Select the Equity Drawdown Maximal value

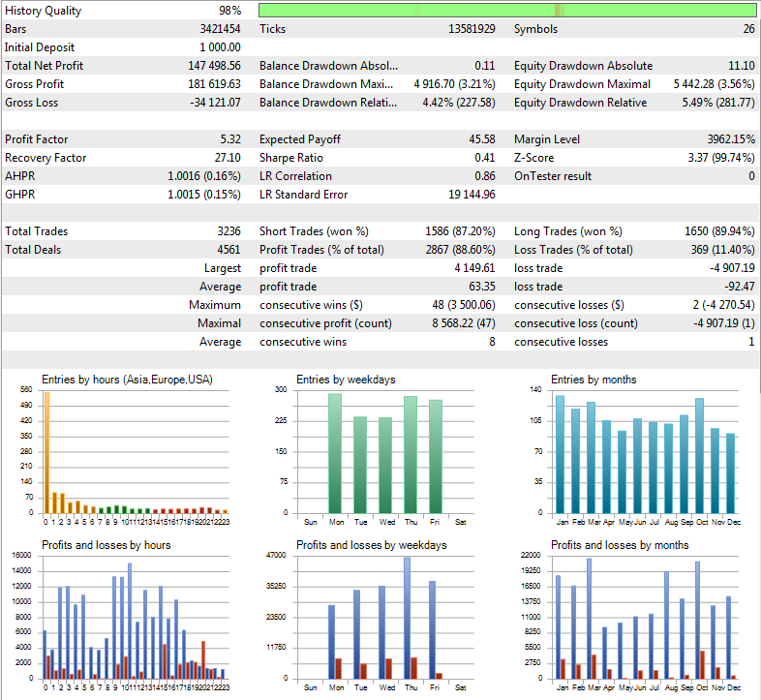(x=714, y=84)
